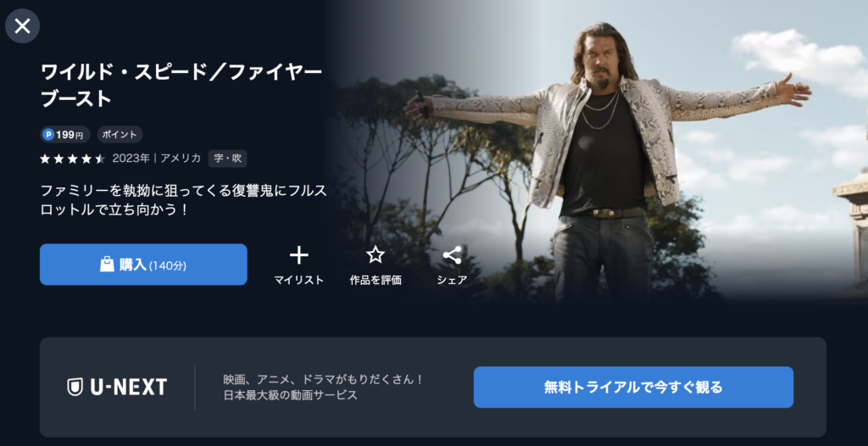This screenshot has width=868, height=446.
Task: Click the blue P point icon
Action: tap(48, 135)
